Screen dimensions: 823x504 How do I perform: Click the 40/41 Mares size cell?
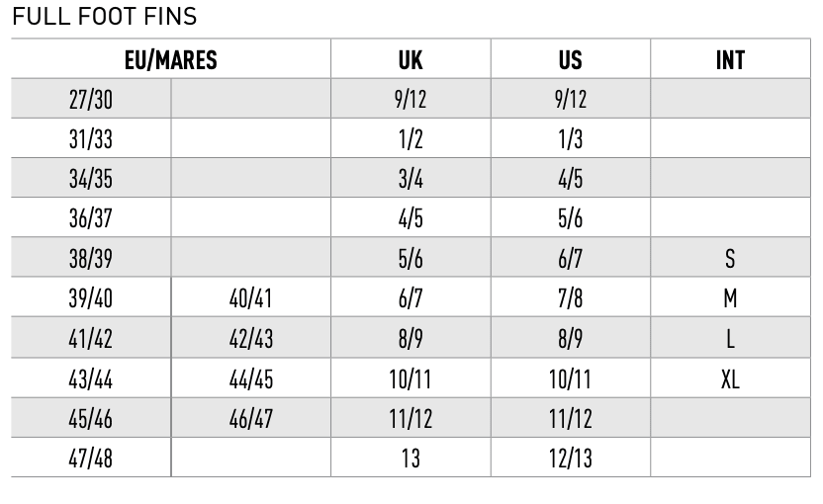click(x=251, y=297)
